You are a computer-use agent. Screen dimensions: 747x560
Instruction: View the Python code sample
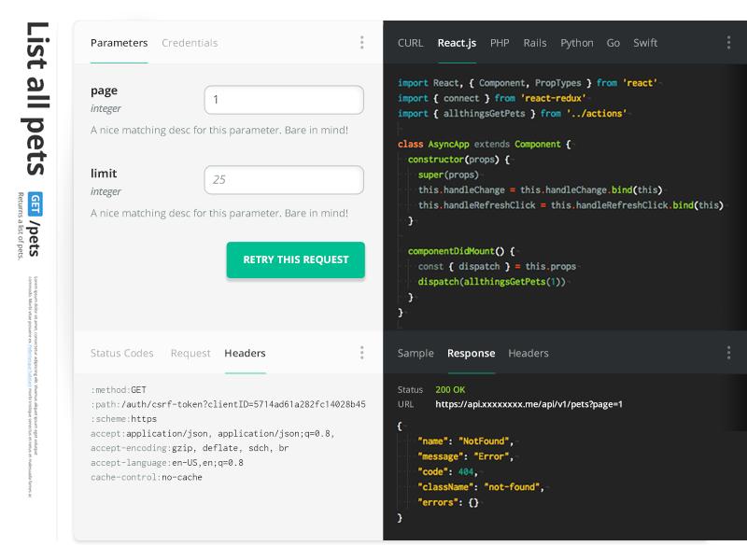tap(577, 43)
